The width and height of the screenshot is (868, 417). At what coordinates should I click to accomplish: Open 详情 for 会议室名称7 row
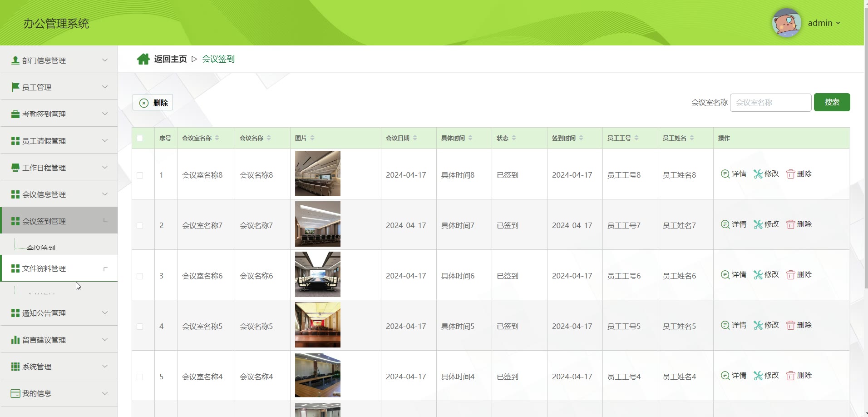click(x=734, y=224)
